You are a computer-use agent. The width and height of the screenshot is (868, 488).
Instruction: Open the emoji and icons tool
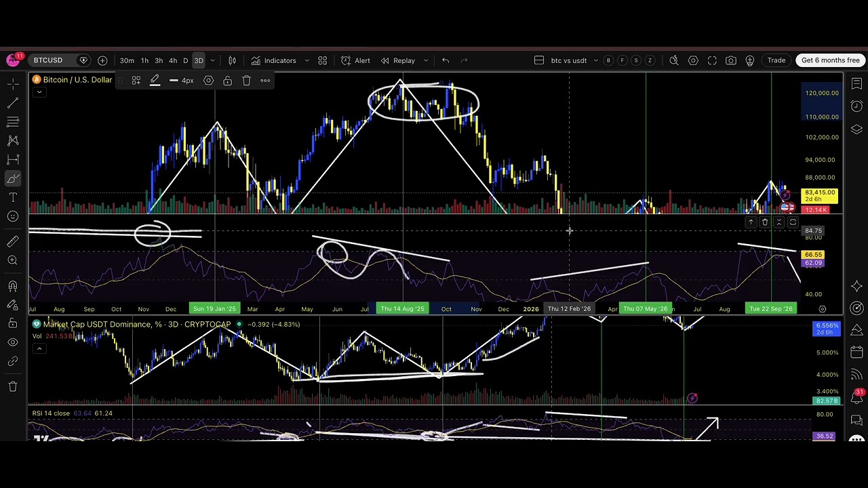13,216
